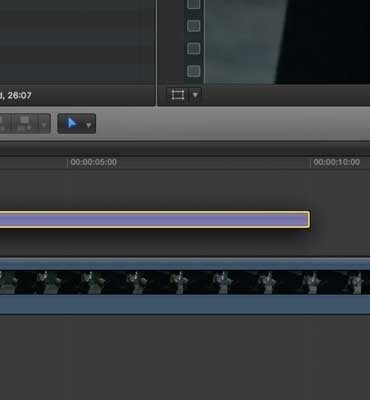Click the 00:00:10:00 mark on the ruler
Screen dimensions: 370x400
(x=336, y=162)
